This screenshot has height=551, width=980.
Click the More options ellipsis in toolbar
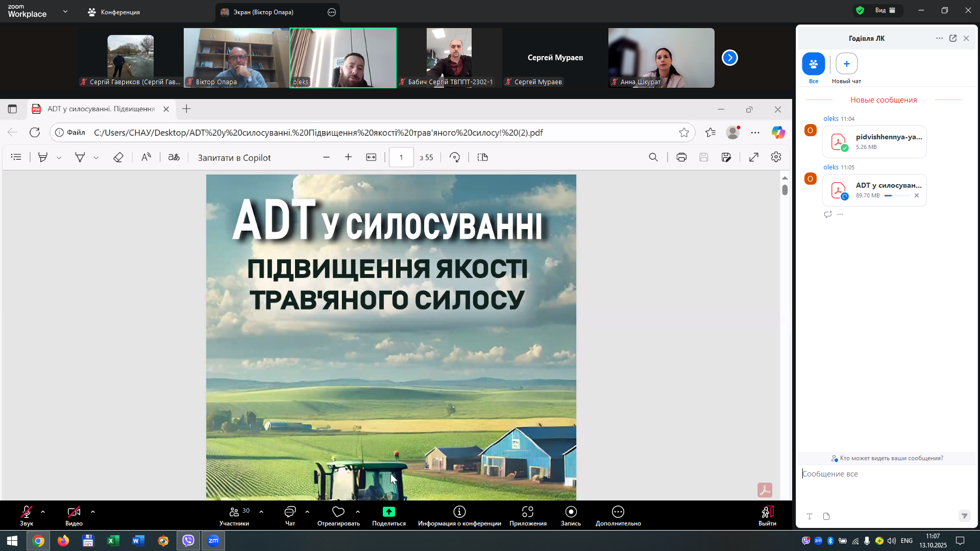618,512
